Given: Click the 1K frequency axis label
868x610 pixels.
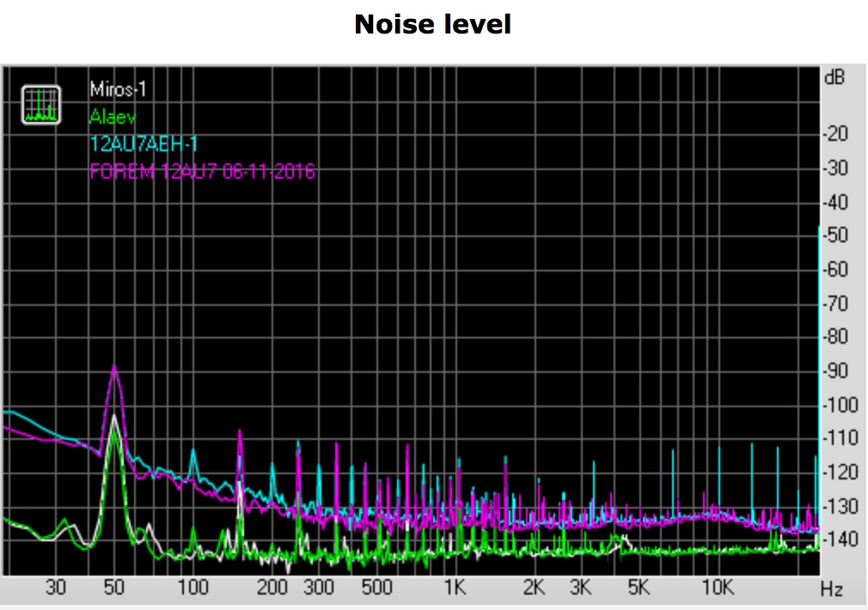Looking at the screenshot, I should point(455,589).
